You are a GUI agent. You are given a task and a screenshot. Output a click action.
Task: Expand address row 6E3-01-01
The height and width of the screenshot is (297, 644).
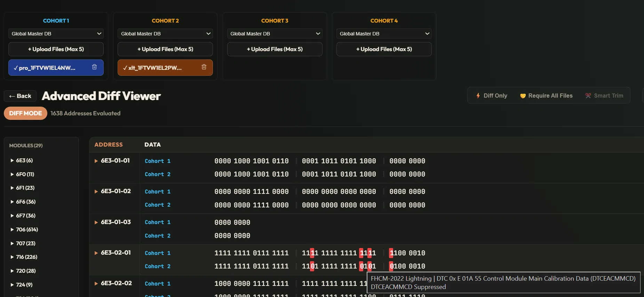[x=96, y=161]
